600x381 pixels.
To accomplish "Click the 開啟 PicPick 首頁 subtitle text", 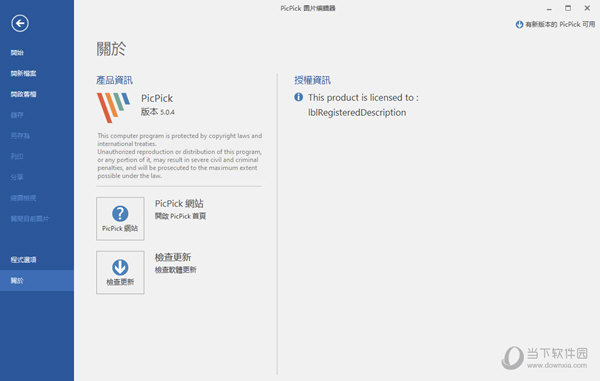I will [180, 216].
